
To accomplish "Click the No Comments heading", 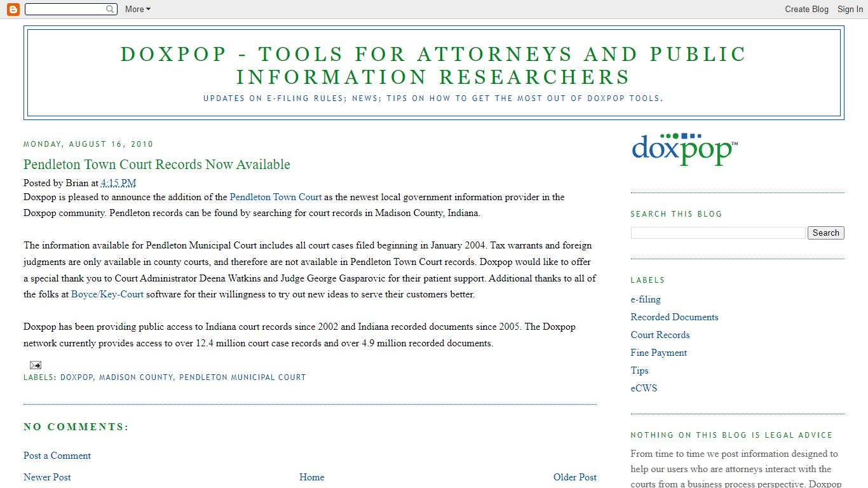I will 76,427.
